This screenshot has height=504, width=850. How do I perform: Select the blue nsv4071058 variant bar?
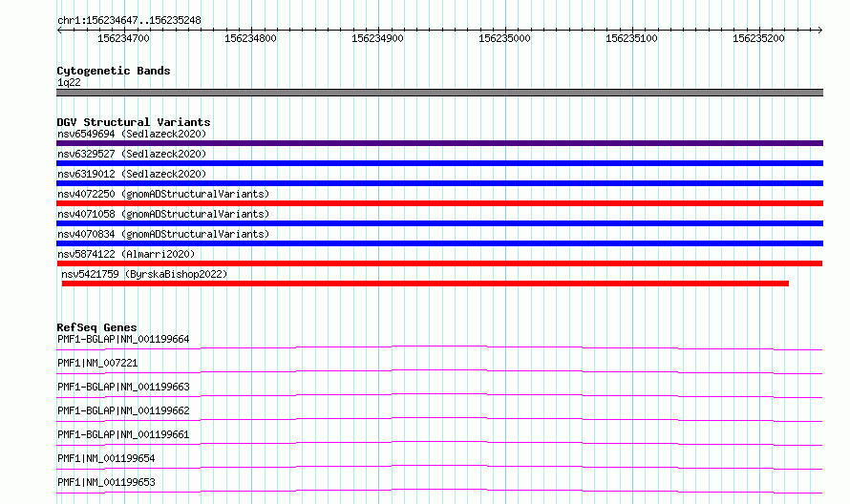point(439,223)
